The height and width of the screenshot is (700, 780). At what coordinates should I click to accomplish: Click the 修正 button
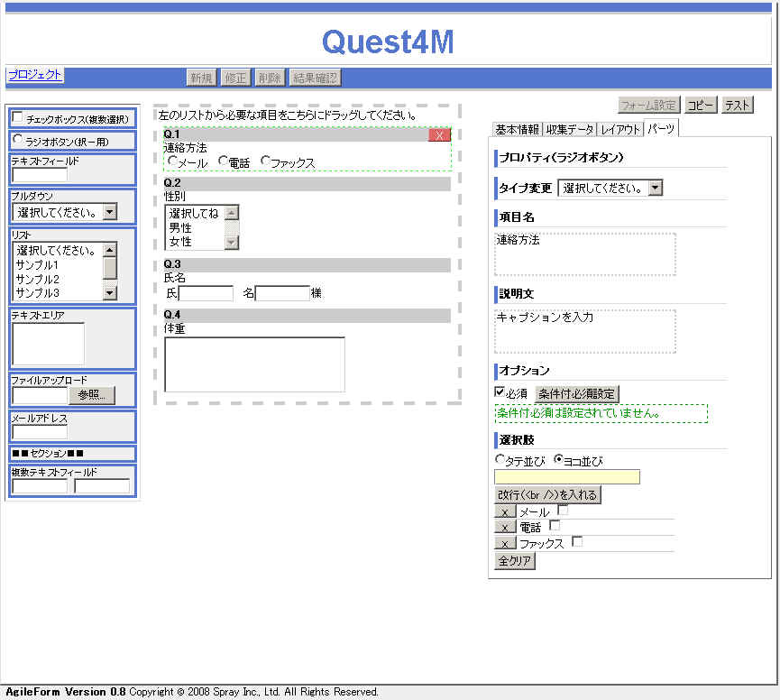(x=235, y=78)
